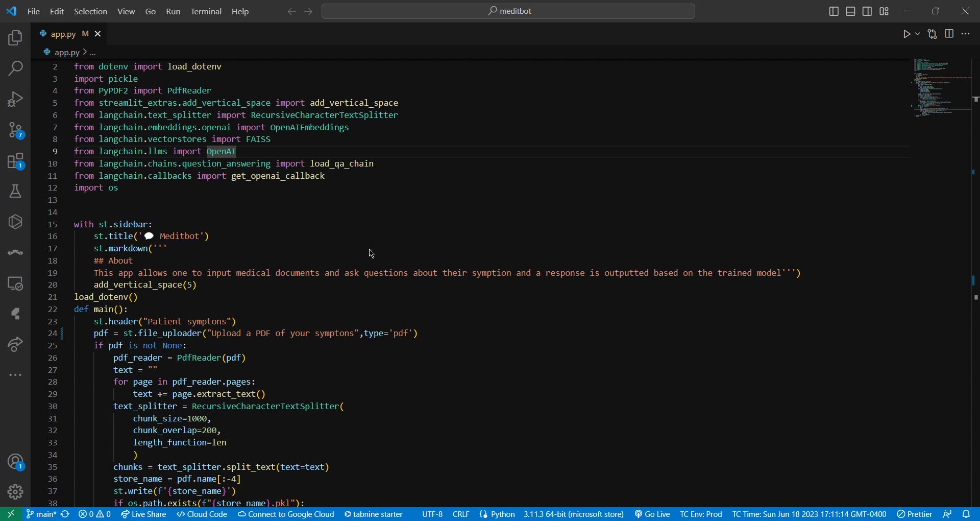
Task: Click line number 15 in the gutter
Action: (x=53, y=224)
